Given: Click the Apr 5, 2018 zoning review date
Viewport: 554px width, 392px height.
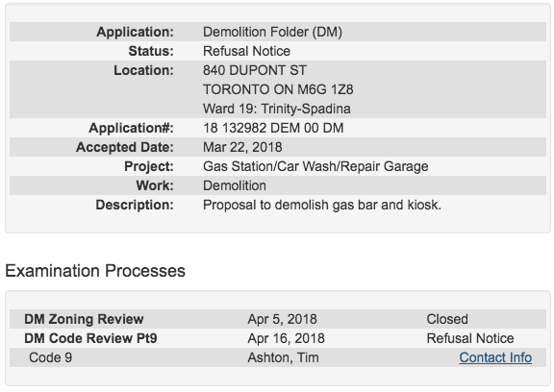Looking at the screenshot, I should click(x=283, y=319).
